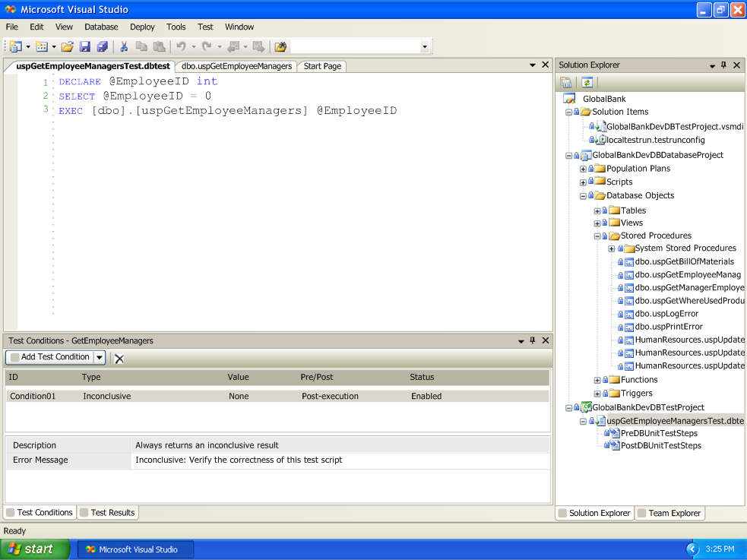The width and height of the screenshot is (747, 560).
Task: Expand the Functions folder
Action: (x=597, y=380)
